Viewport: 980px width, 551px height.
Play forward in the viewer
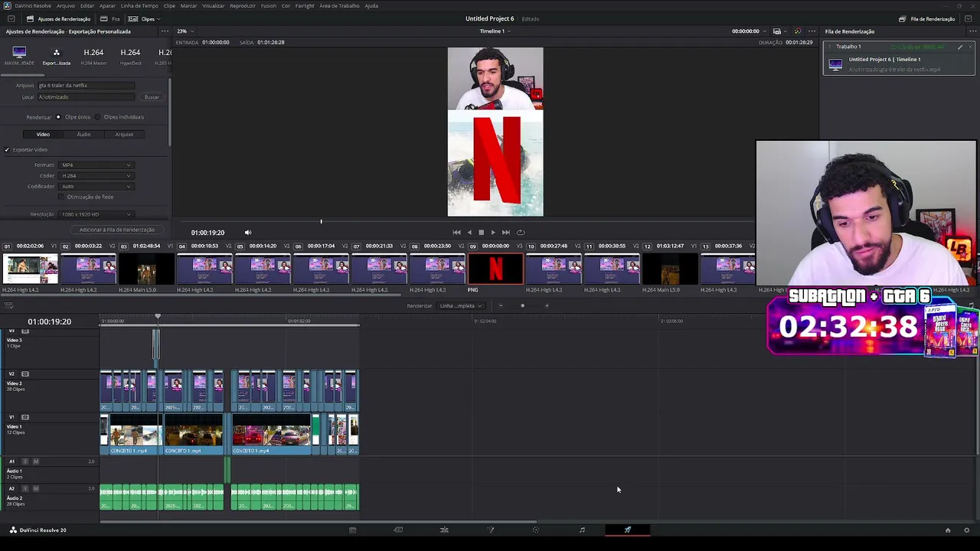point(493,233)
